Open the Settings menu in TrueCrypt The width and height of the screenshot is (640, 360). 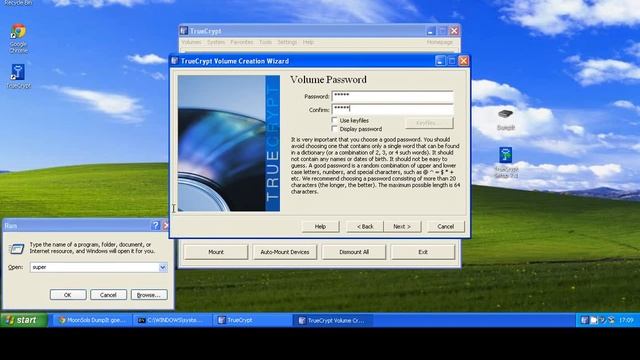point(287,42)
